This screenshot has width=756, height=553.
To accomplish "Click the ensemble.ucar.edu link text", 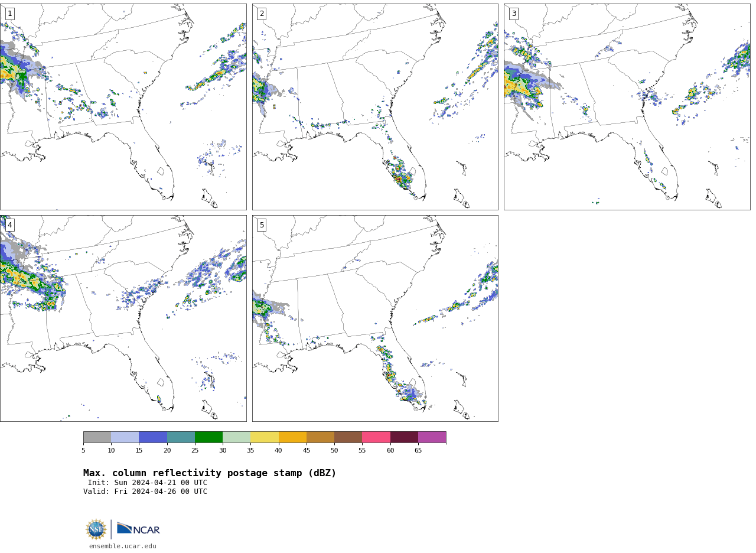I will pos(123,547).
